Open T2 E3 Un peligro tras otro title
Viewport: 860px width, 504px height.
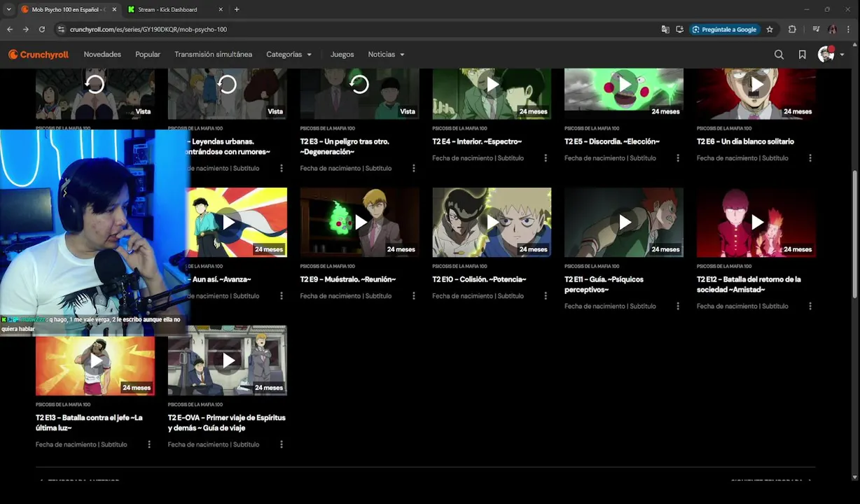click(345, 146)
